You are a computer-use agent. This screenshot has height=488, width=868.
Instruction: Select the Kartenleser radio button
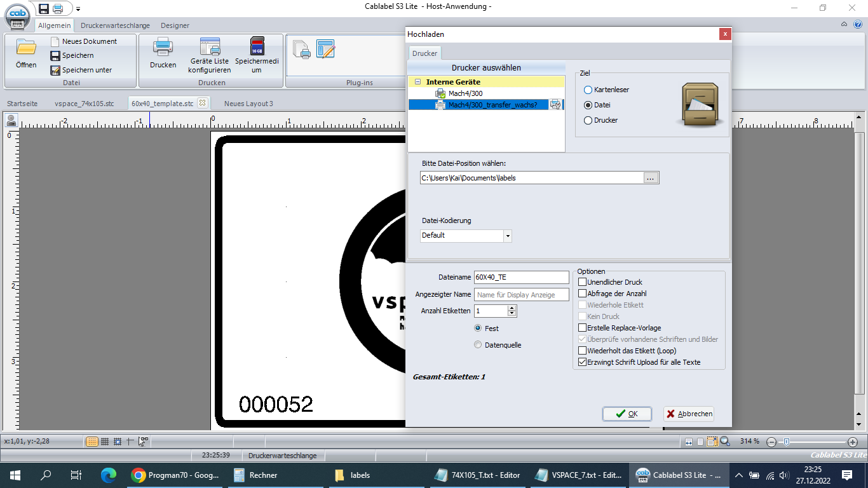point(588,90)
